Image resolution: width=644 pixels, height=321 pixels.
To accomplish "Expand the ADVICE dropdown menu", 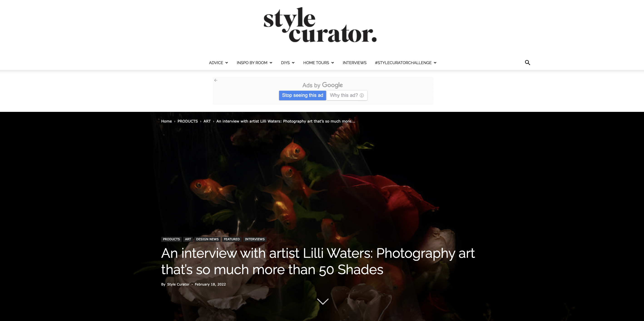I will (218, 63).
